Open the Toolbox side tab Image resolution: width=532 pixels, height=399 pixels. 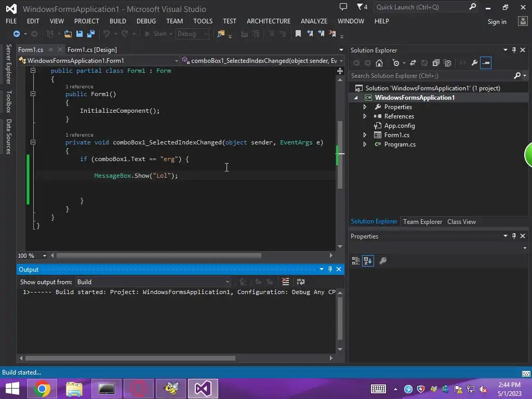pyautogui.click(x=8, y=101)
